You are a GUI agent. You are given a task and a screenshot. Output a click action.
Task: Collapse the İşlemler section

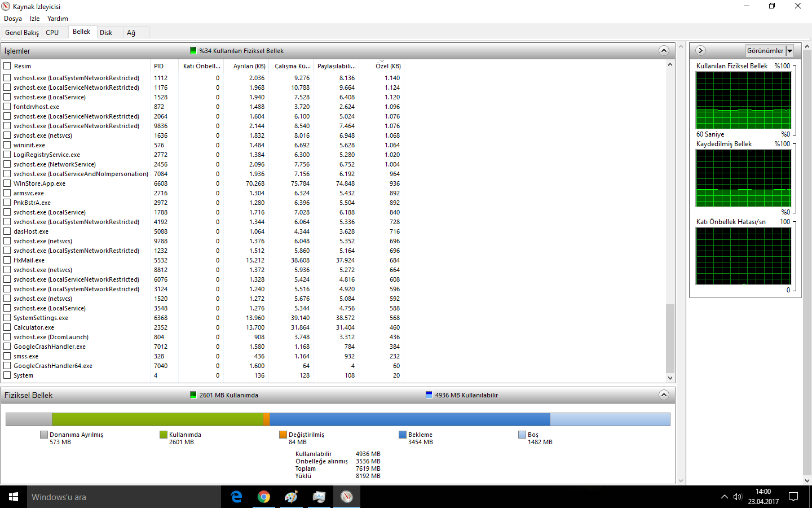click(664, 50)
